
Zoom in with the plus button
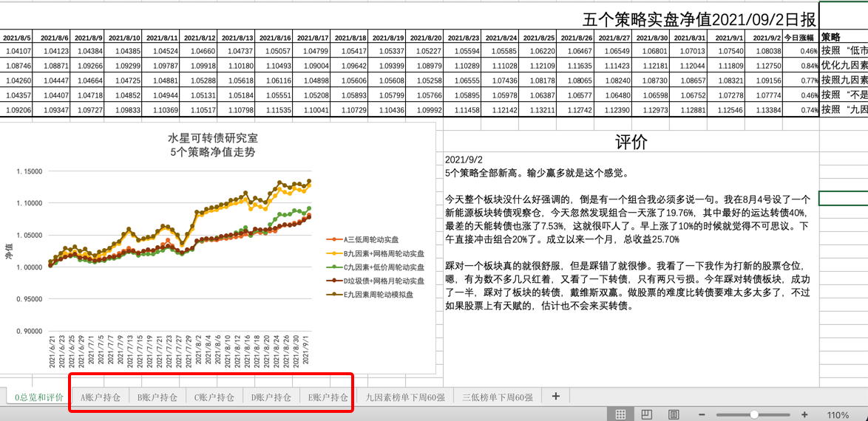[x=804, y=414]
